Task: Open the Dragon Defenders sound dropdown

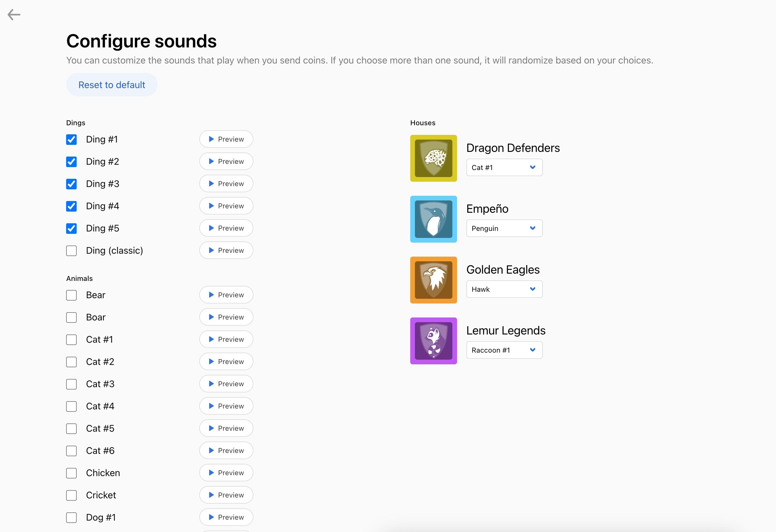Action: tap(504, 167)
